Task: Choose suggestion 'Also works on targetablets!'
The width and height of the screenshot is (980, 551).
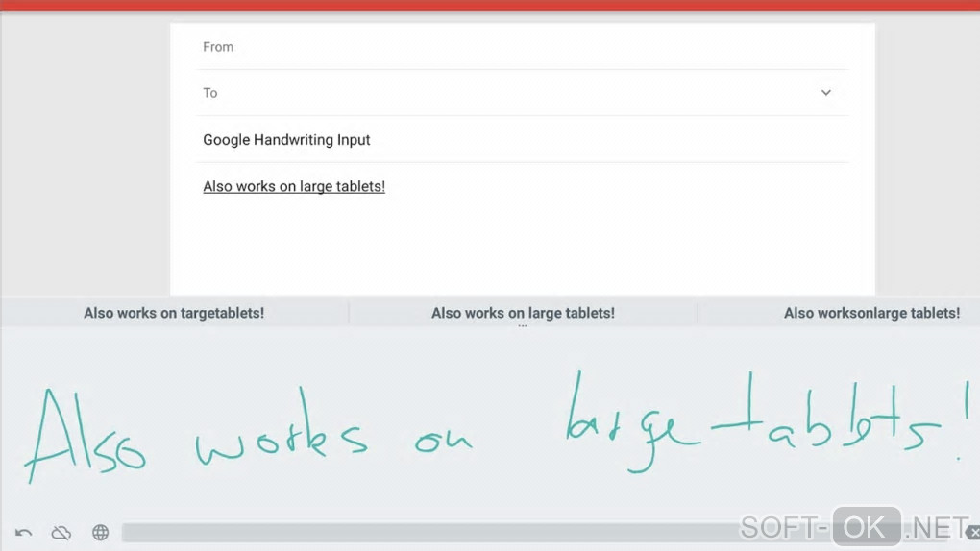Action: (x=174, y=313)
